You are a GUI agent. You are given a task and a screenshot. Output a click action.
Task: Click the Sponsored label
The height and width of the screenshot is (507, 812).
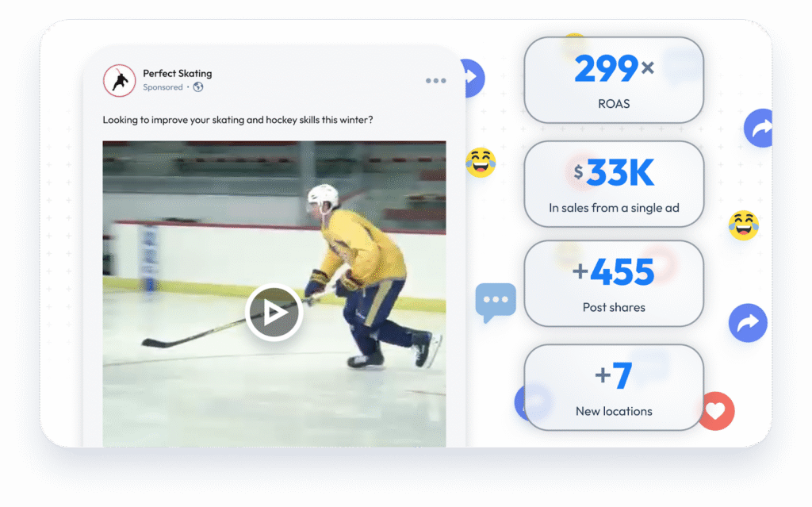coord(163,87)
